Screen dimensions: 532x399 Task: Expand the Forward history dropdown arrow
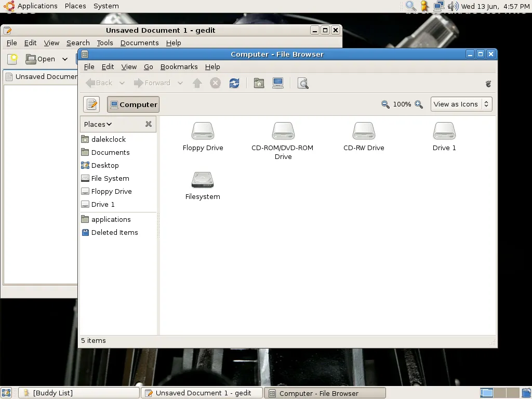coord(180,83)
